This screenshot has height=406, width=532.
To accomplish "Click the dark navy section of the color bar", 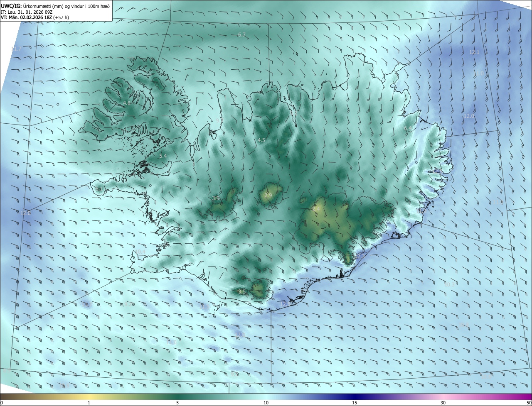I will (x=355, y=397).
